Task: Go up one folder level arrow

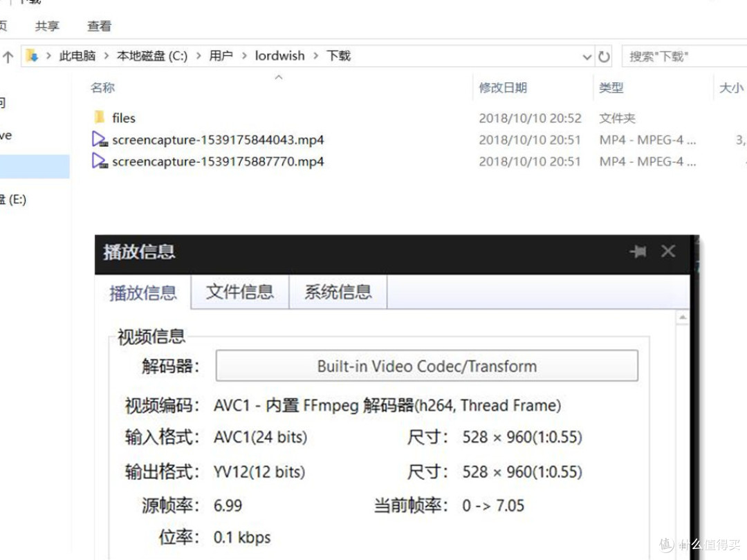Action: [x=8, y=57]
